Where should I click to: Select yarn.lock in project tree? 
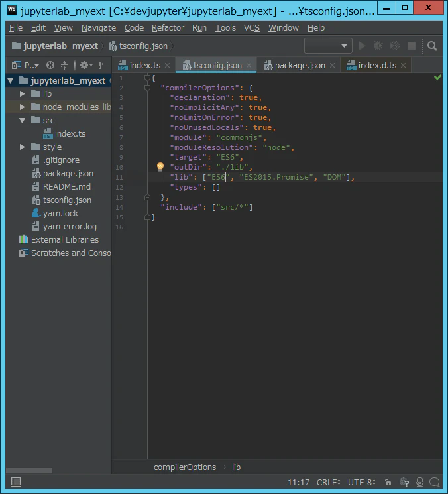click(x=55, y=213)
